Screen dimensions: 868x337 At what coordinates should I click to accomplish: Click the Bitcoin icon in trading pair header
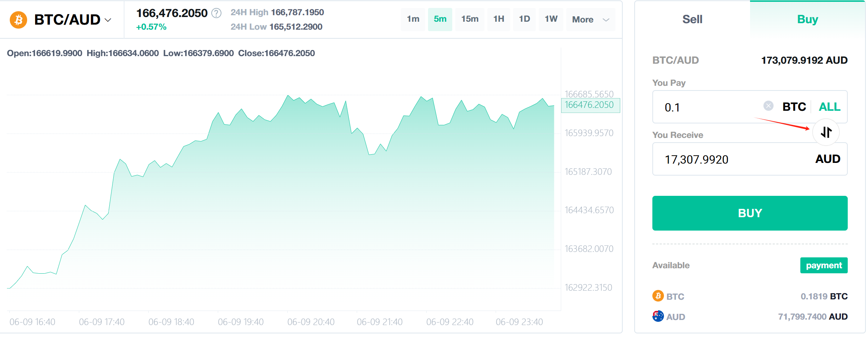pos(18,20)
